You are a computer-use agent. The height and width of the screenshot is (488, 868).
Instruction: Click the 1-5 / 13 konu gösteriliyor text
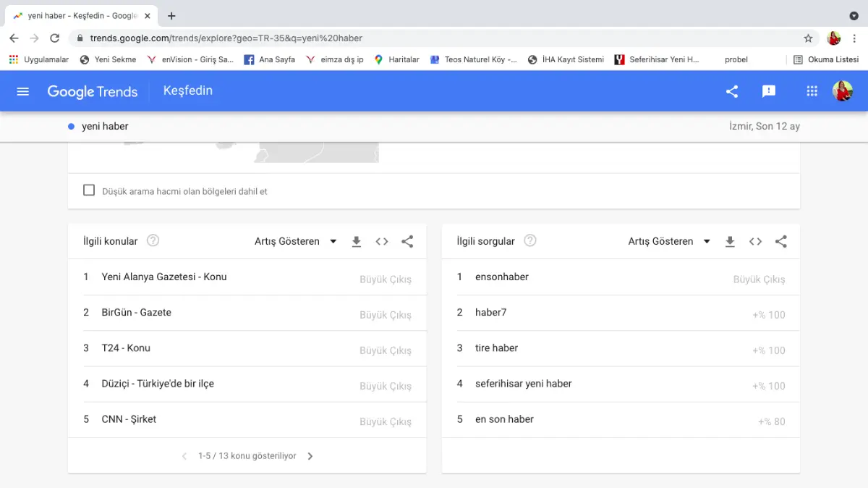(247, 456)
